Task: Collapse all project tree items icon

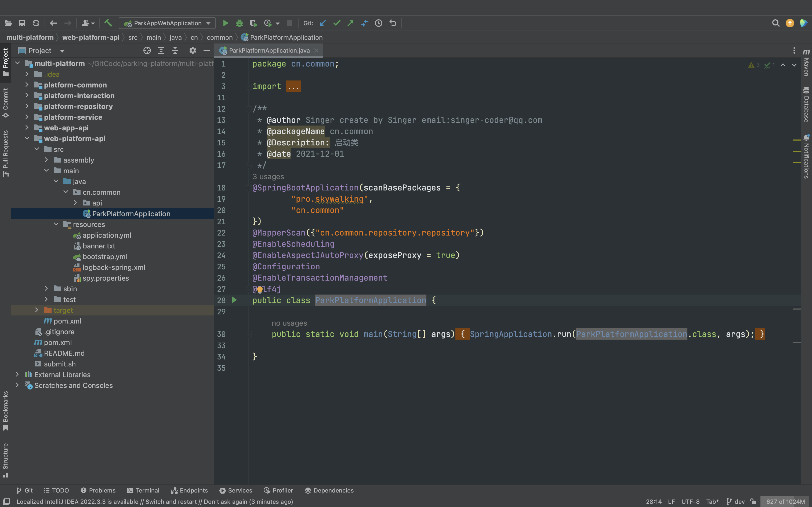Action: pos(175,51)
